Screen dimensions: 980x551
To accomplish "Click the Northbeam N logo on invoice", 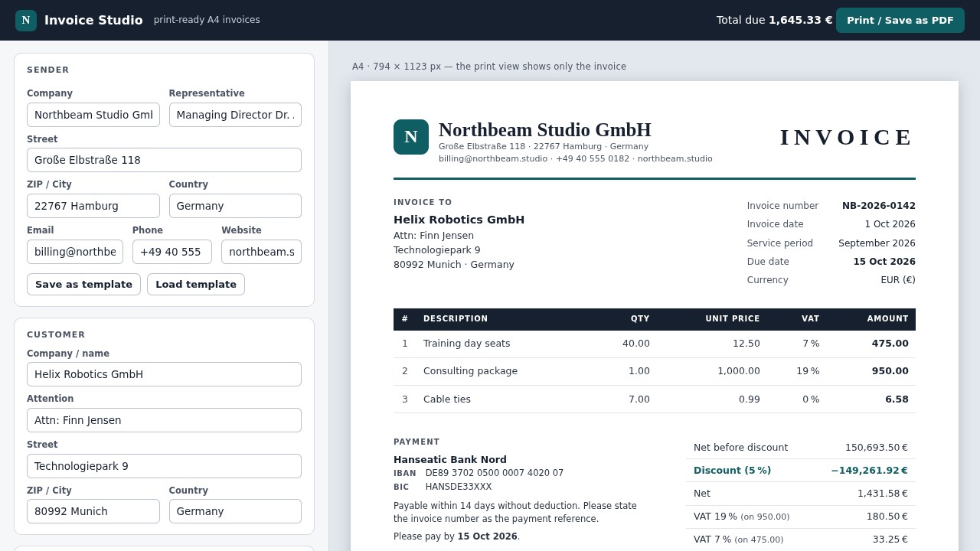I will point(411,137).
